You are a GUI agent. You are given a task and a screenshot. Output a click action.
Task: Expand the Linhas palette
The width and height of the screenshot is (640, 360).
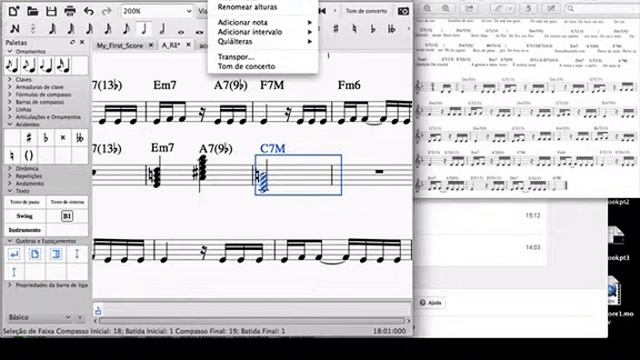click(10, 109)
